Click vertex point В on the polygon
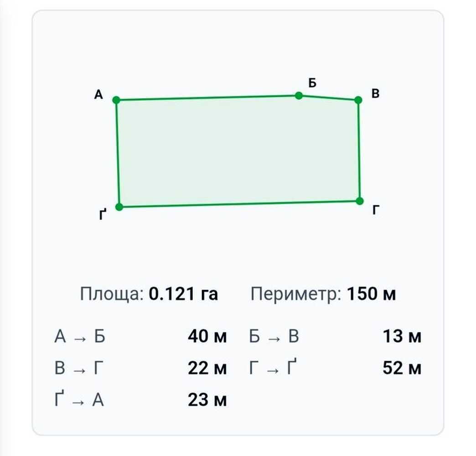Viewport: 476px width, 456px height. (x=358, y=100)
